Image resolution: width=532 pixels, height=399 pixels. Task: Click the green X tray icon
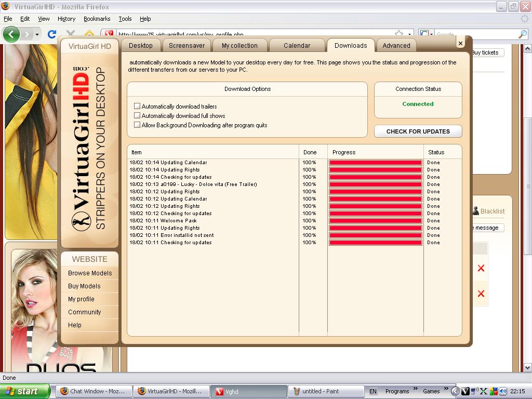pos(484,391)
